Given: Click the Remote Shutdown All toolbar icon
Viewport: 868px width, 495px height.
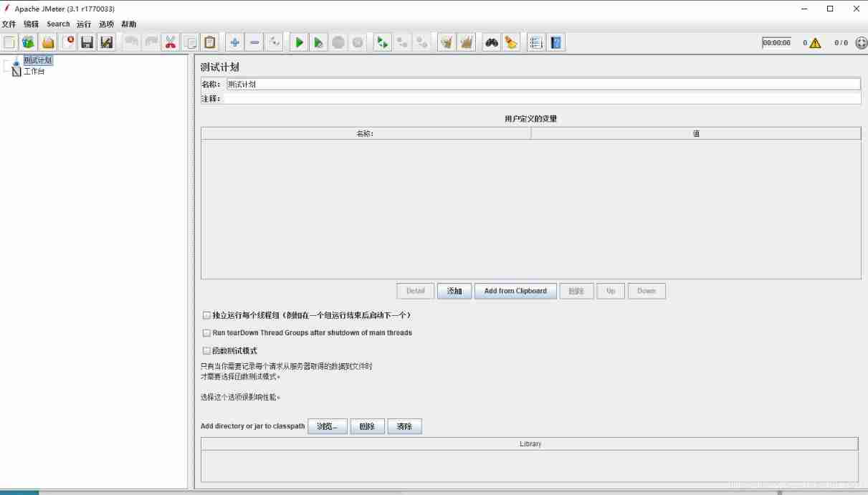Looking at the screenshot, I should [422, 42].
